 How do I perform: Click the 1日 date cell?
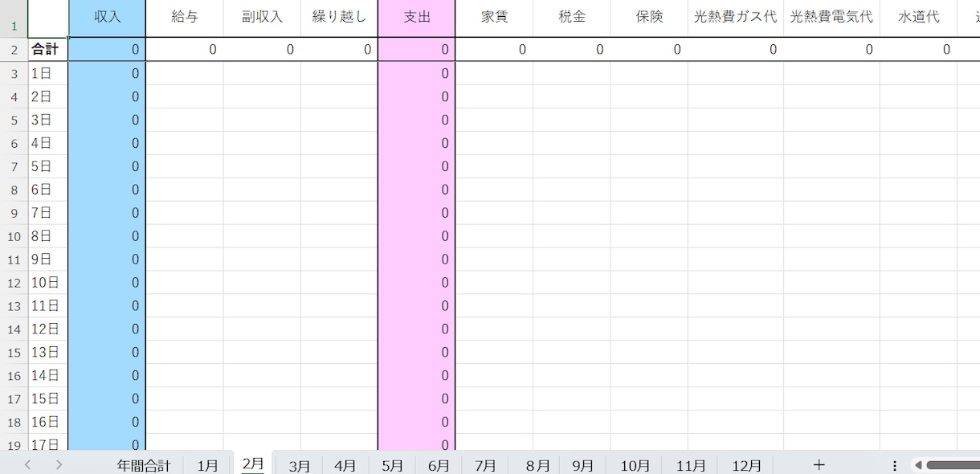click(48, 73)
